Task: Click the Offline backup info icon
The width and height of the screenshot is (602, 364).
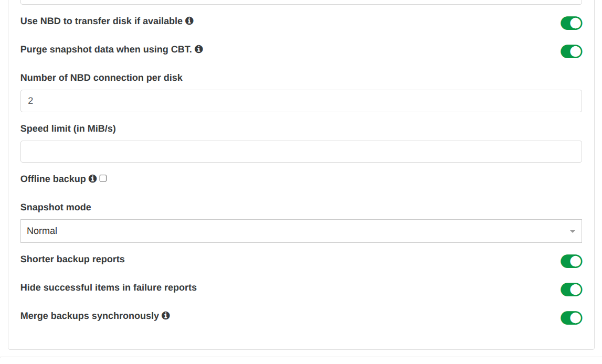Action: (x=92, y=178)
